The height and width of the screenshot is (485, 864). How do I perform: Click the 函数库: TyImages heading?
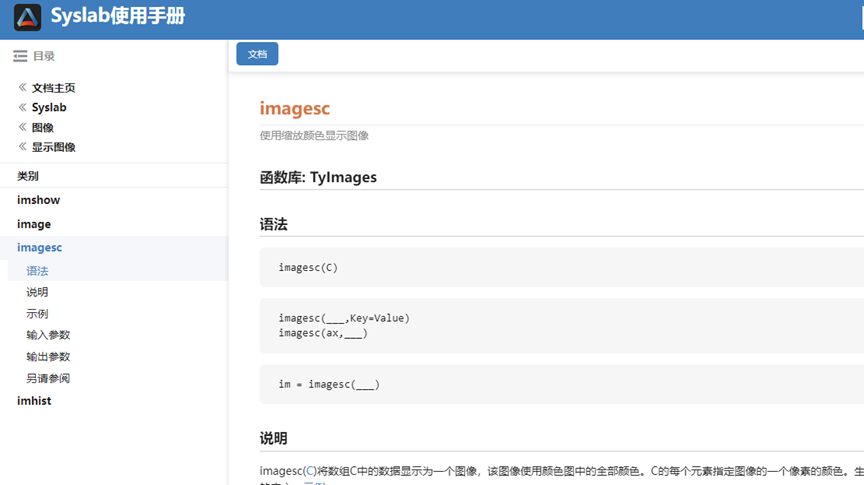pyautogui.click(x=318, y=177)
